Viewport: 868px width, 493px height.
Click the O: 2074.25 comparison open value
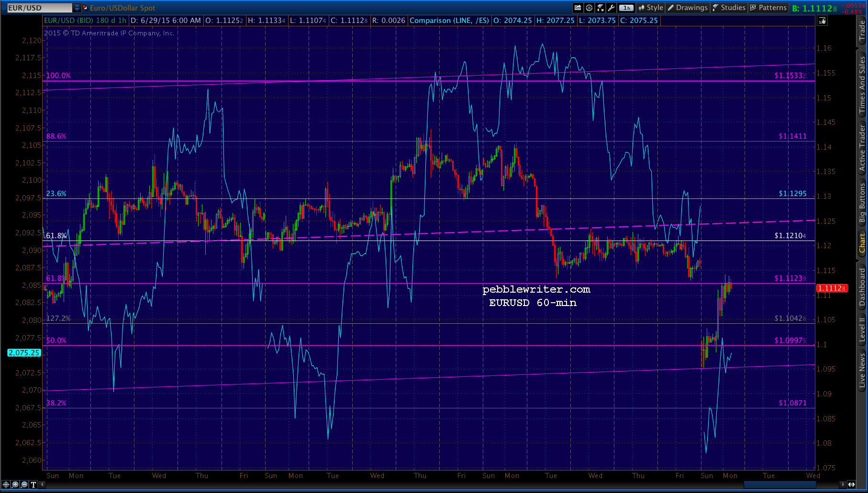coord(512,21)
